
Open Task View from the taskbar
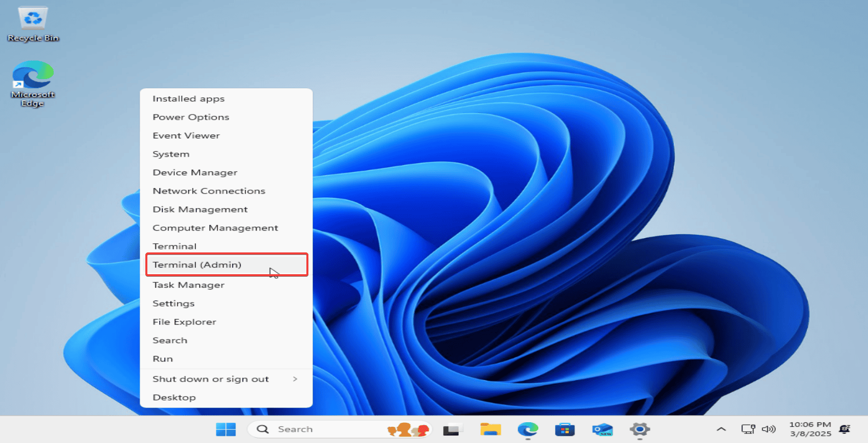coord(451,430)
